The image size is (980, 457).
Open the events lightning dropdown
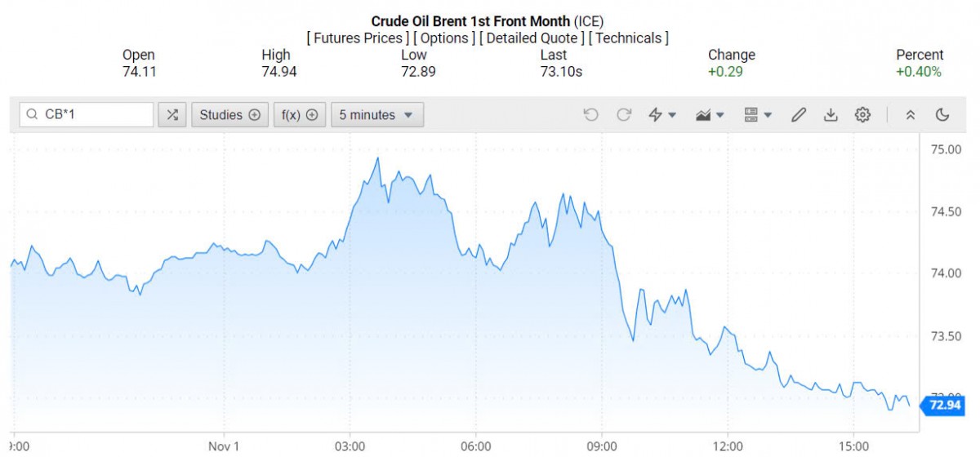[x=661, y=115]
